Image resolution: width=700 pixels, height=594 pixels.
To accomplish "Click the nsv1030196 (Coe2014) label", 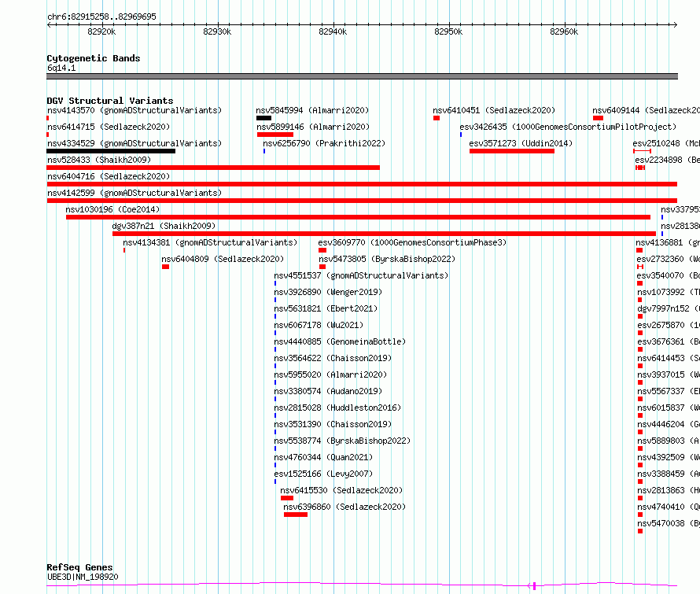I will click(112, 209).
